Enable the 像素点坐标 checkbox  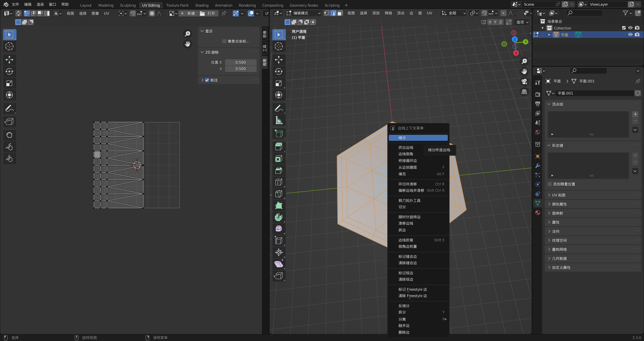click(x=224, y=41)
